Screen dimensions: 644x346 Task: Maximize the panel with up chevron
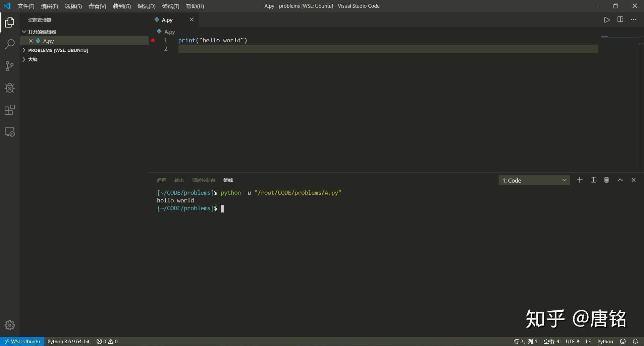(620, 180)
